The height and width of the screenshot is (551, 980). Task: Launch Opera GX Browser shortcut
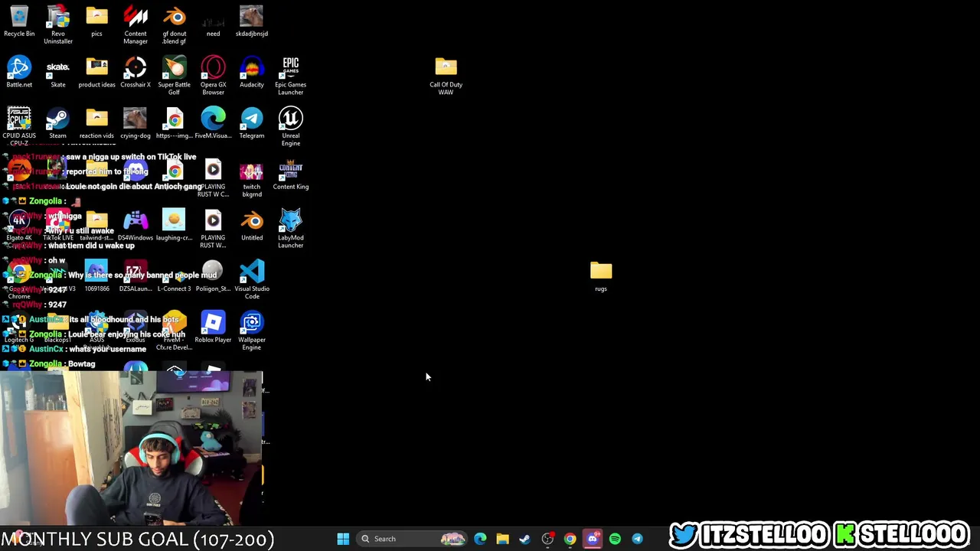point(213,76)
